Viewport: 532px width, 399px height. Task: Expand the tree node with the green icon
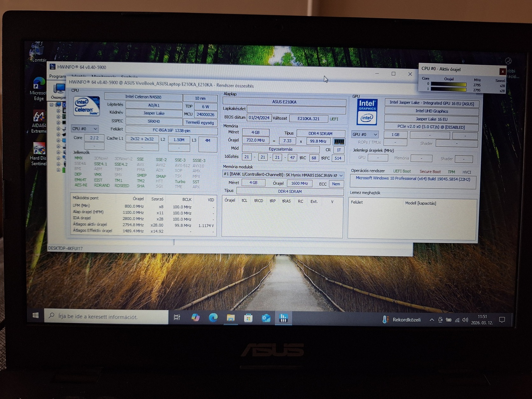pos(59,170)
